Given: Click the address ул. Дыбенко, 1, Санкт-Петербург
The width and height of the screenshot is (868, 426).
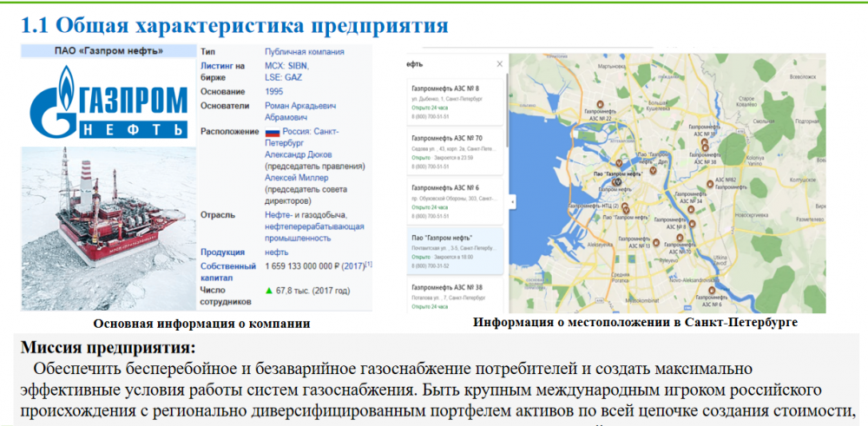Looking at the screenshot, I should [447, 97].
